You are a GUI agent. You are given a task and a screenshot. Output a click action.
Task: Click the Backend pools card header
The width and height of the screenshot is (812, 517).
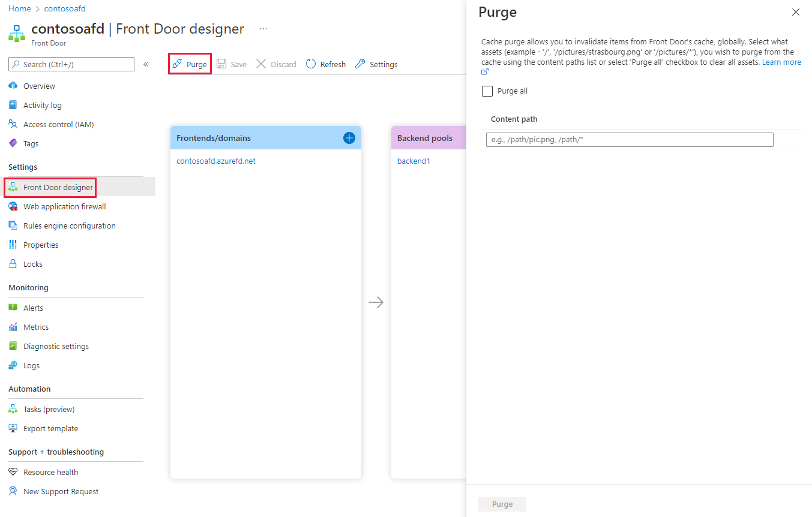[429, 138]
